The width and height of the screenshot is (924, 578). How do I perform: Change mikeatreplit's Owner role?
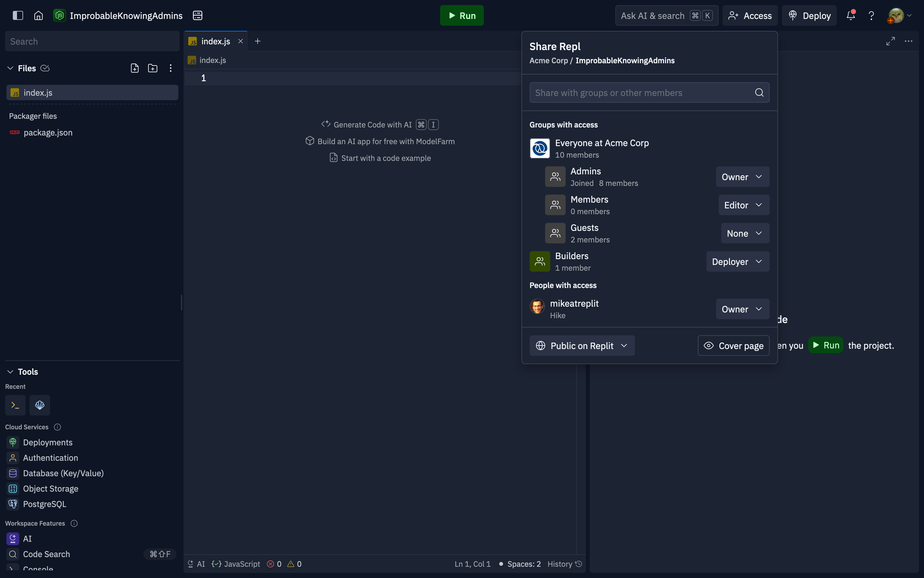point(742,309)
